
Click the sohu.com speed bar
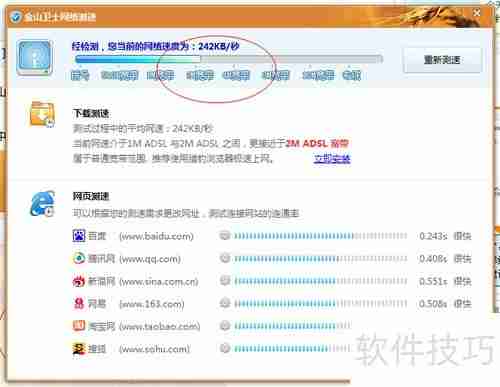292,349
